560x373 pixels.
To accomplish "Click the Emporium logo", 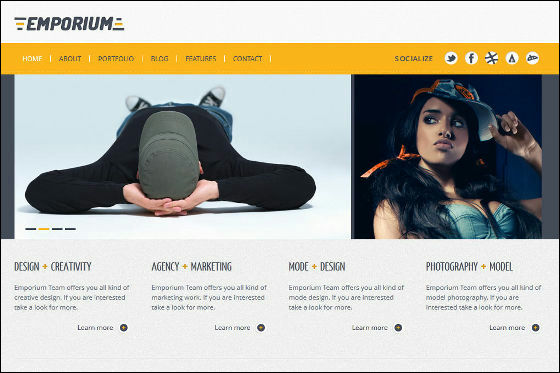I will 69,24.
